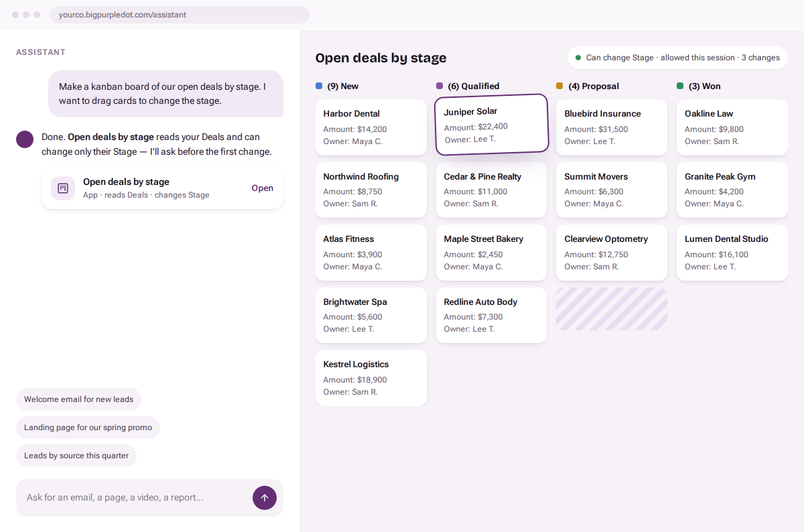
Task: Select the Northwind Roofing deal card
Action: point(371,190)
